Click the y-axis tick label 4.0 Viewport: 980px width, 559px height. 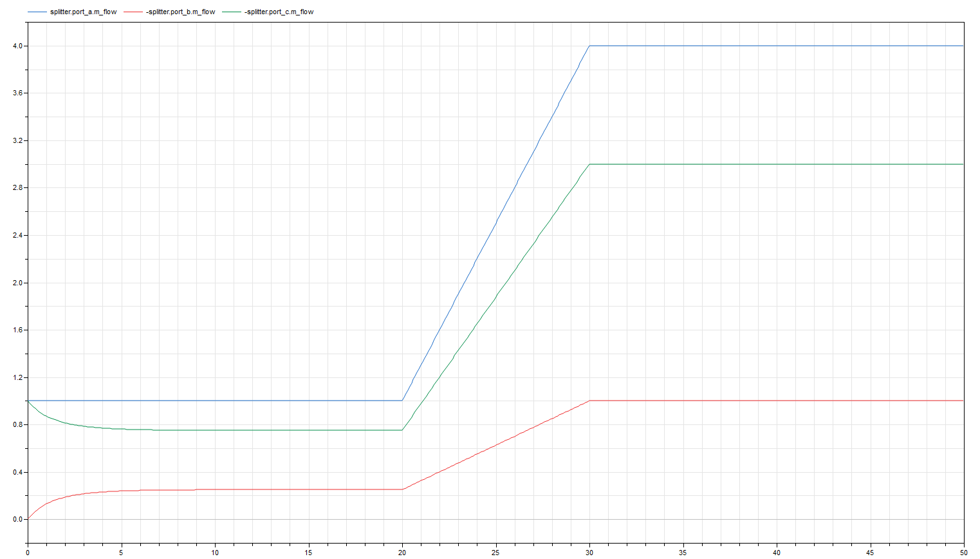[x=17, y=46]
